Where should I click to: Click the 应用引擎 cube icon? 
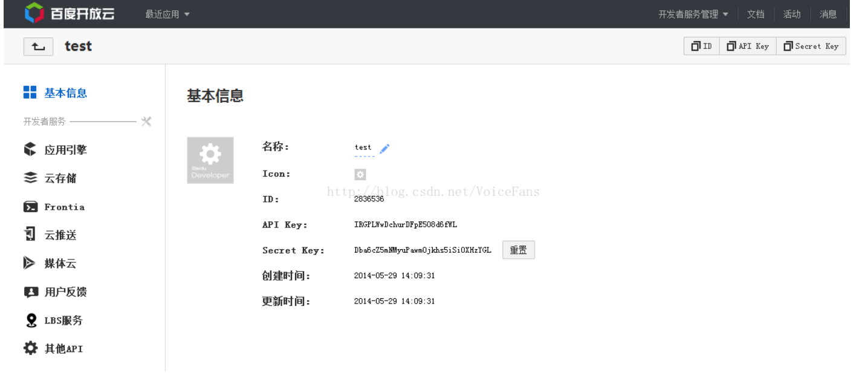click(x=30, y=149)
